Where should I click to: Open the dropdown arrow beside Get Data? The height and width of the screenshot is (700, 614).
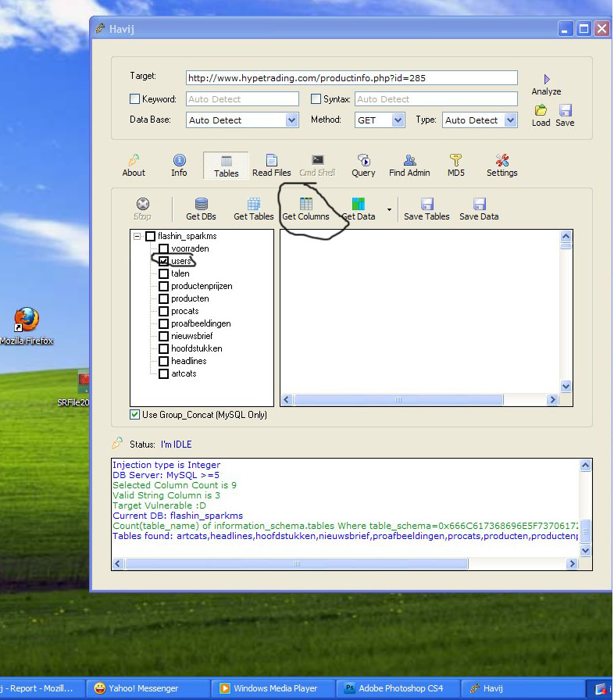[x=389, y=210]
